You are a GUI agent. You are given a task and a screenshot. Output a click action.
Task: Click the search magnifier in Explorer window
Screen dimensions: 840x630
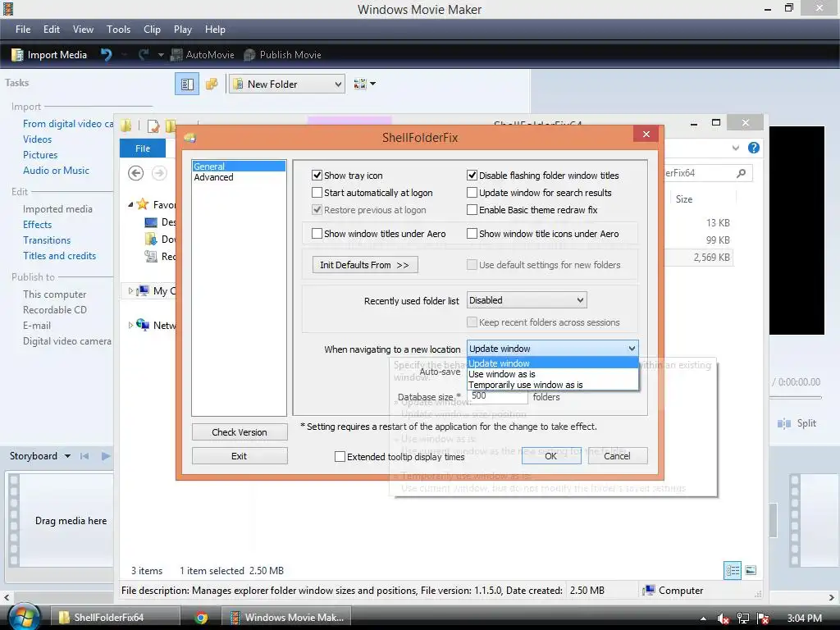pos(741,173)
